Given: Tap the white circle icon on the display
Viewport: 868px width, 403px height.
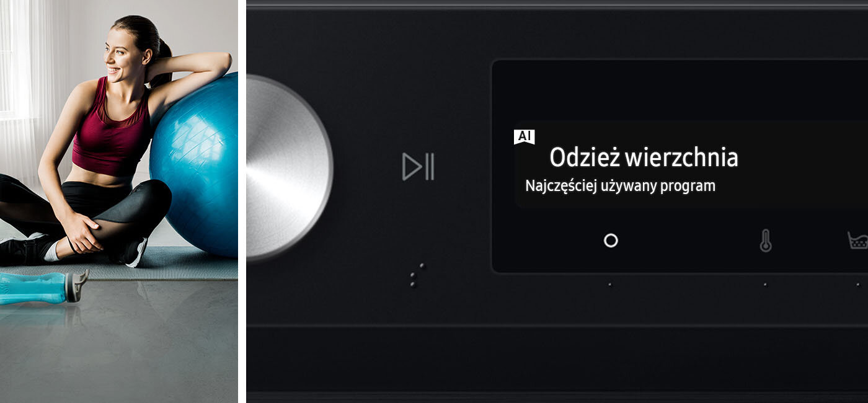Looking at the screenshot, I should click(x=611, y=241).
